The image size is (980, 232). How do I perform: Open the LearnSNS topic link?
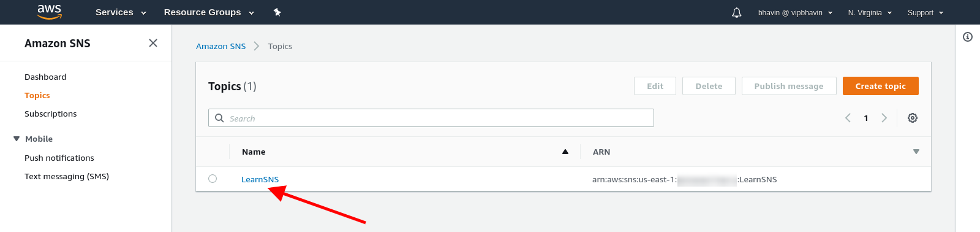[x=260, y=179]
